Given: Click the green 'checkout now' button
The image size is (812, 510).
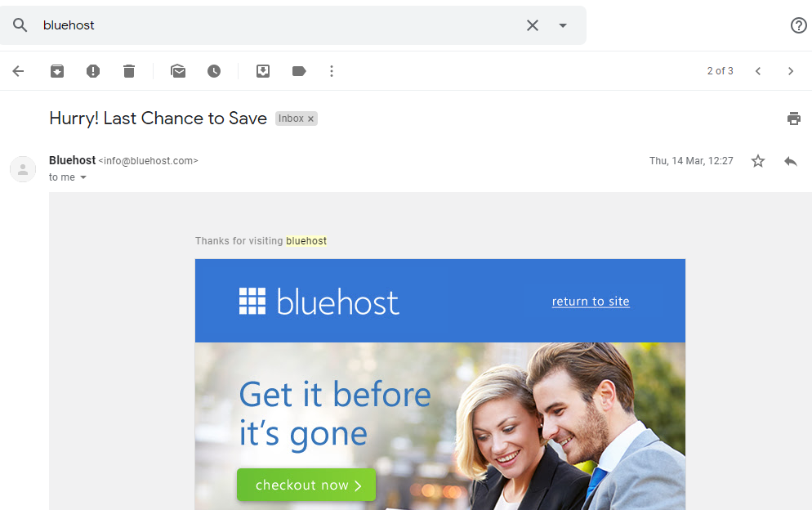Looking at the screenshot, I should (306, 485).
